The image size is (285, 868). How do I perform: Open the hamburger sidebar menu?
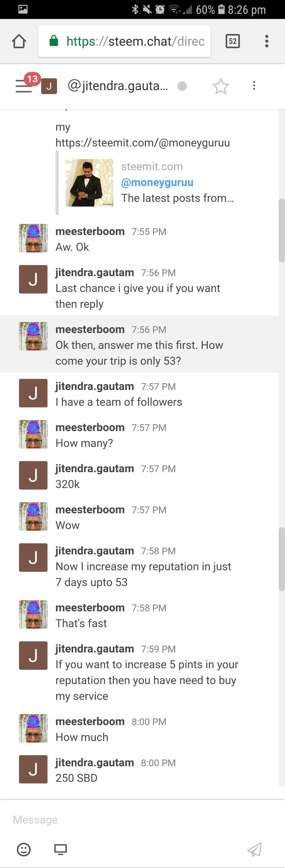click(x=23, y=86)
